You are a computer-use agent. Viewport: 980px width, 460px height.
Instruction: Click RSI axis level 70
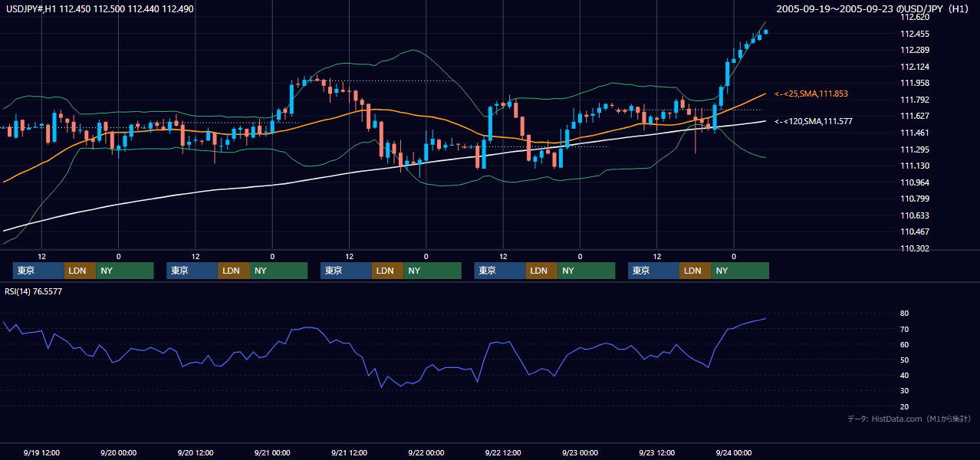pyautogui.click(x=905, y=329)
